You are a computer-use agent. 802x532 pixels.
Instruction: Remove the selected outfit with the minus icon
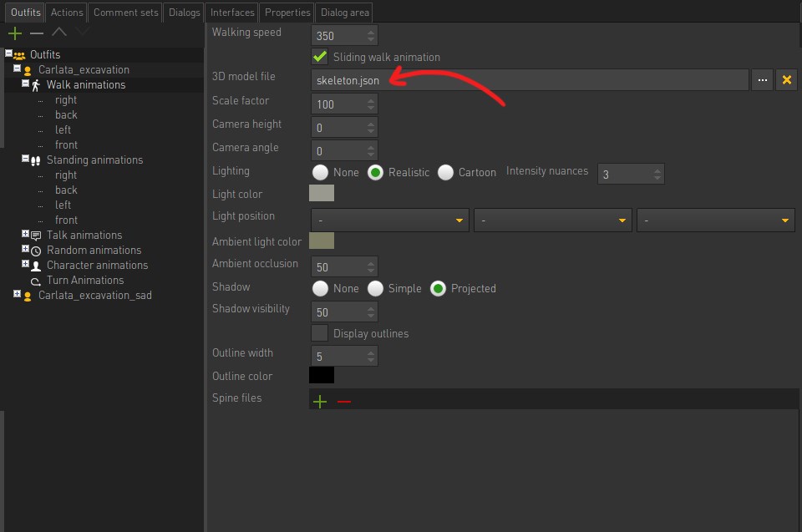click(37, 33)
